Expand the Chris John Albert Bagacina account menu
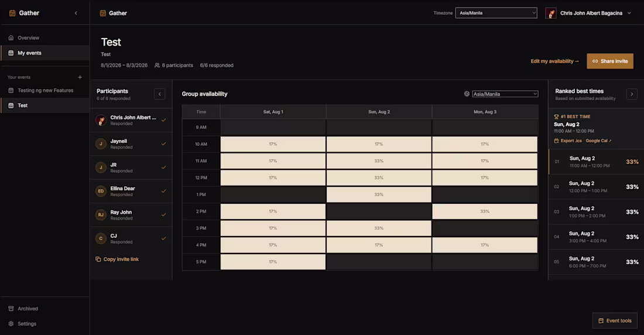This screenshot has width=644, height=335. click(x=629, y=13)
